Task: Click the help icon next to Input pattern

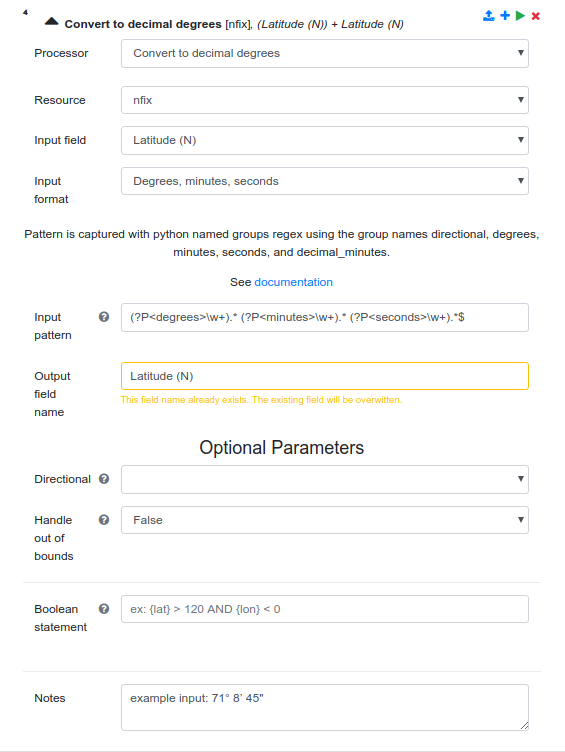Action: click(x=104, y=317)
